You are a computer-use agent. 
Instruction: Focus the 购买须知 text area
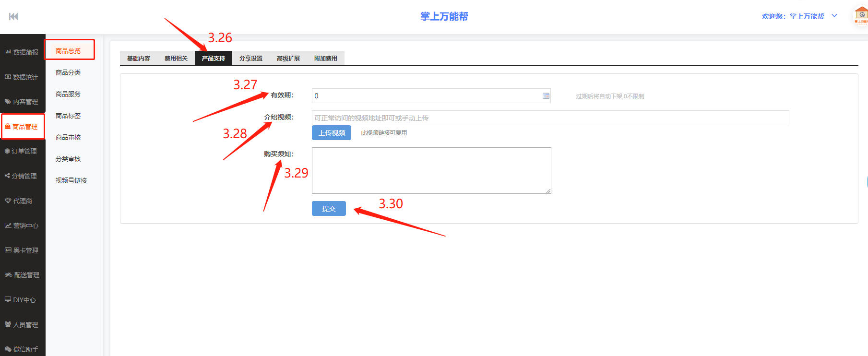[x=431, y=170]
